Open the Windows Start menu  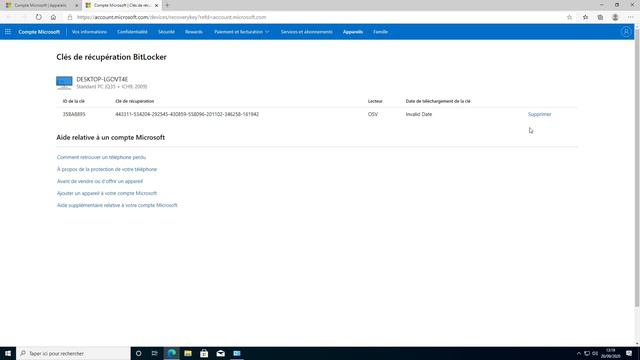(8, 353)
